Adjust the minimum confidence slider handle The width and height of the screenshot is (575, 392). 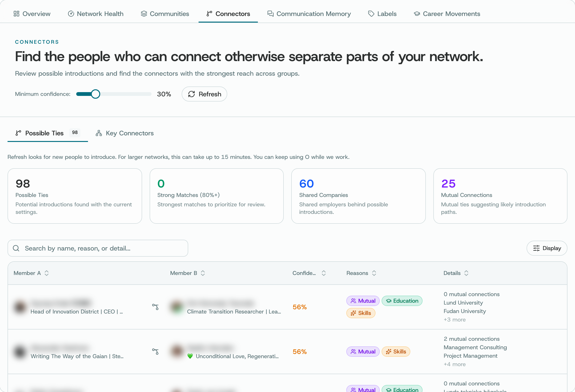coord(95,94)
